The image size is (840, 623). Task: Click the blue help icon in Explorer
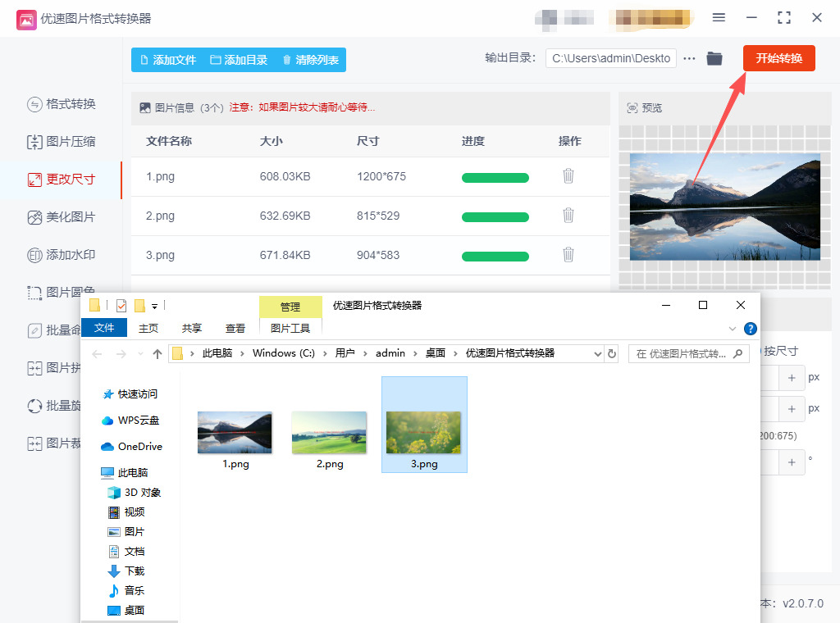750,329
